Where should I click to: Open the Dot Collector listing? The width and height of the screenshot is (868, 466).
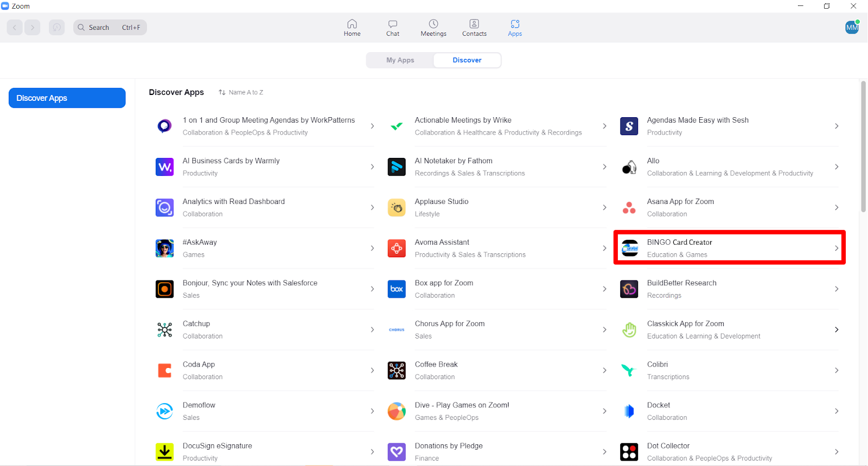pos(730,452)
